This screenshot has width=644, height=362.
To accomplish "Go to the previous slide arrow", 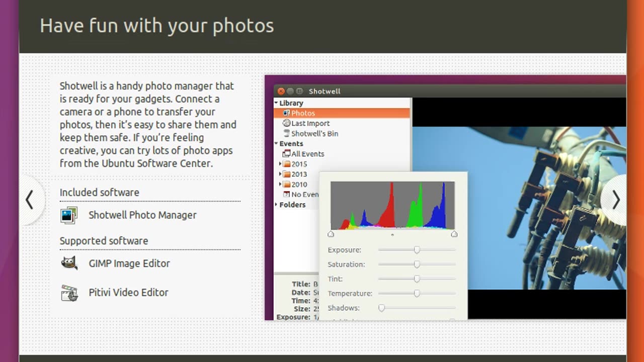I will point(30,200).
